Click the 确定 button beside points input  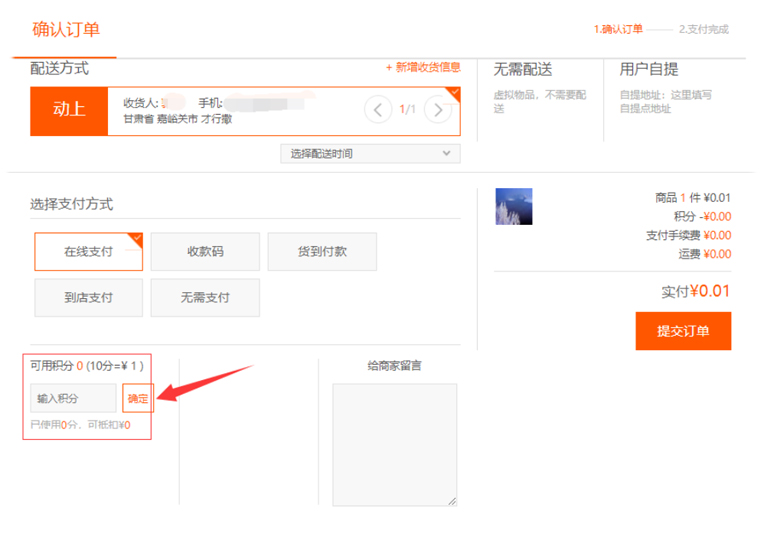tap(138, 398)
